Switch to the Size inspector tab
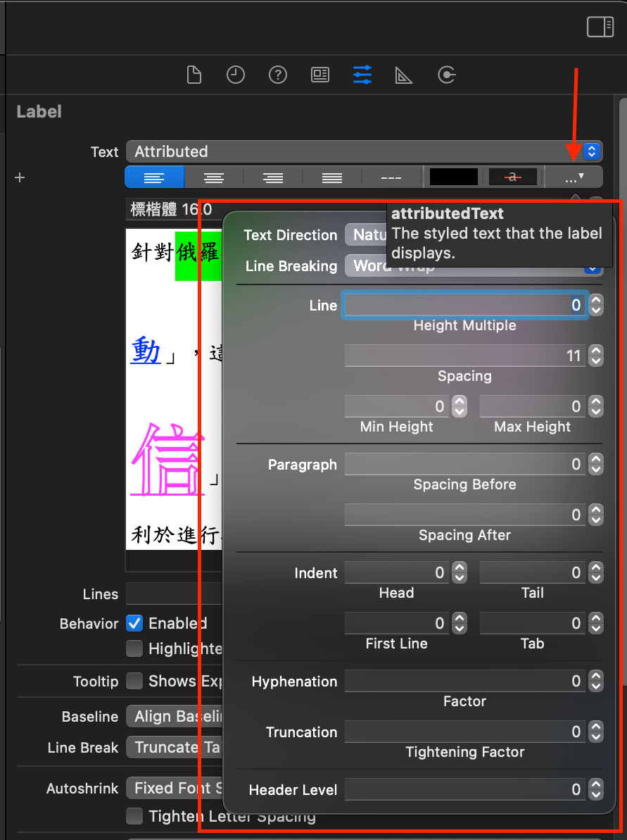Viewport: 627px width, 840px height. 403,75
